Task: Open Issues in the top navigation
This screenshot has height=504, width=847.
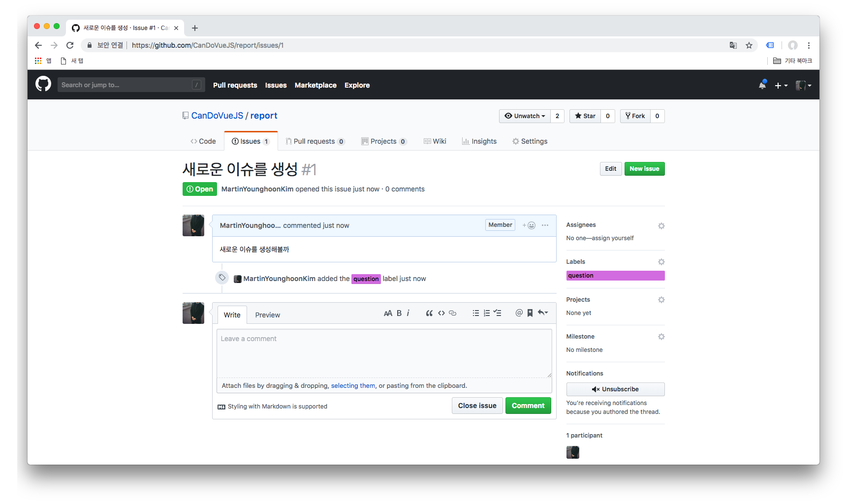Action: point(276,85)
